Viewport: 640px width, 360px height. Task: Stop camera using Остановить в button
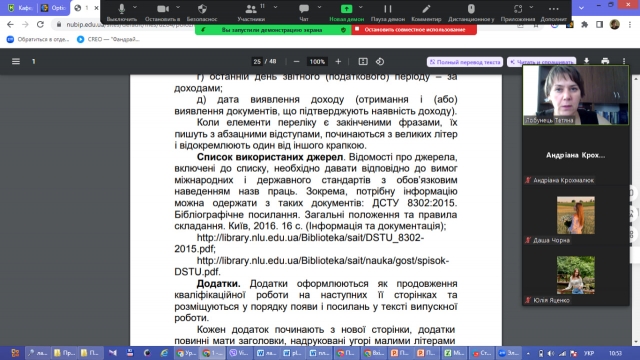[x=162, y=12]
